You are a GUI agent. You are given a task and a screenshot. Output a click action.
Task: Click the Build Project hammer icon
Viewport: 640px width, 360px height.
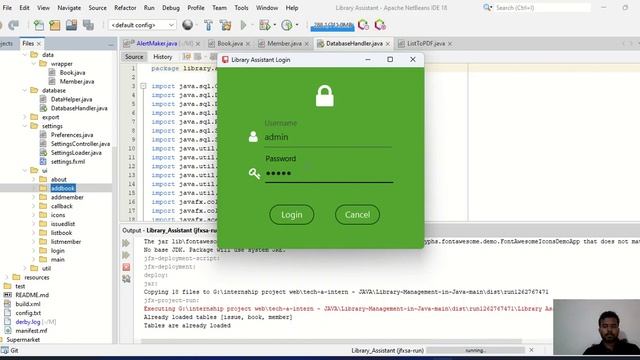click(208, 25)
